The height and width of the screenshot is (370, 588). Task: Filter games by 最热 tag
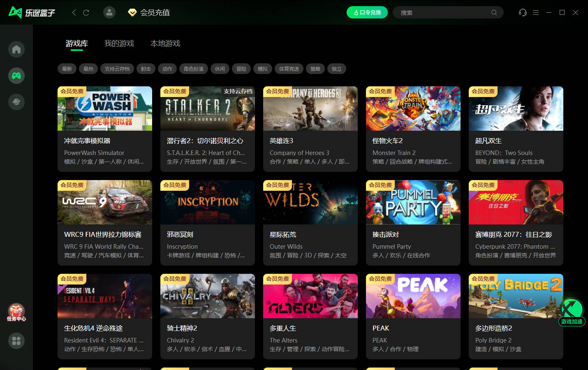point(88,69)
